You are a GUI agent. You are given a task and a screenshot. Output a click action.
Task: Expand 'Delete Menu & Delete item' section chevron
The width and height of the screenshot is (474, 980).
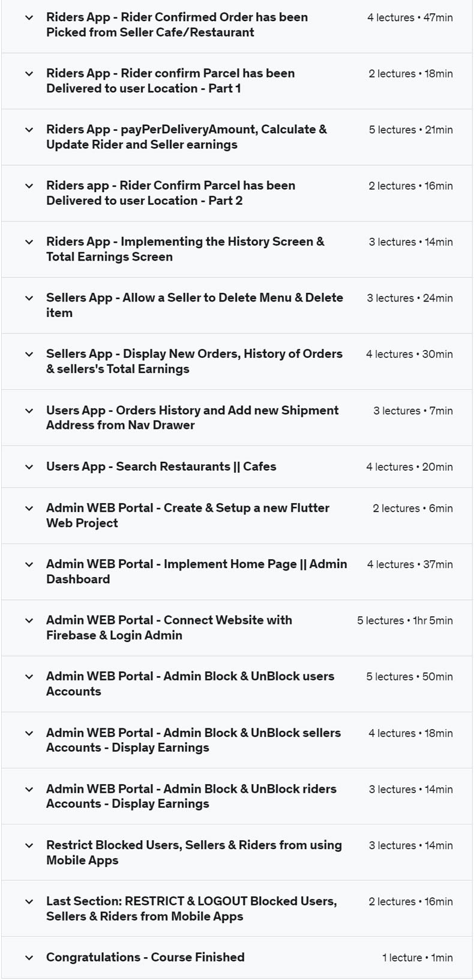coord(29,298)
